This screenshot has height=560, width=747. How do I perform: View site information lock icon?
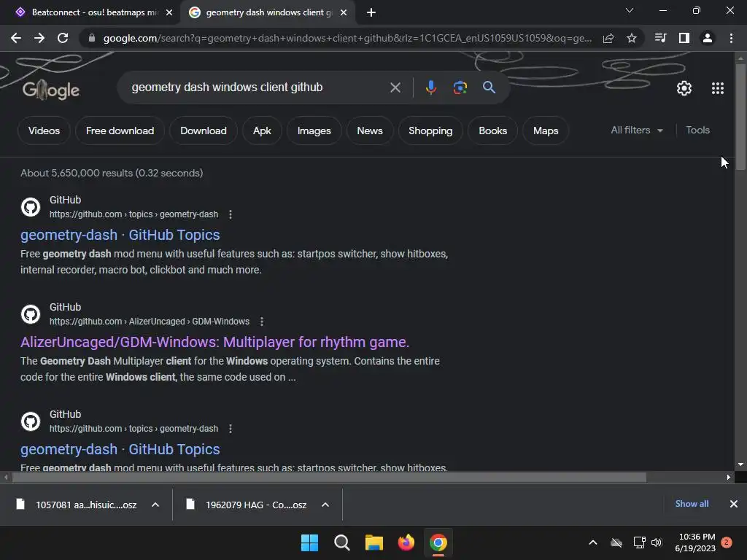[x=92, y=38]
